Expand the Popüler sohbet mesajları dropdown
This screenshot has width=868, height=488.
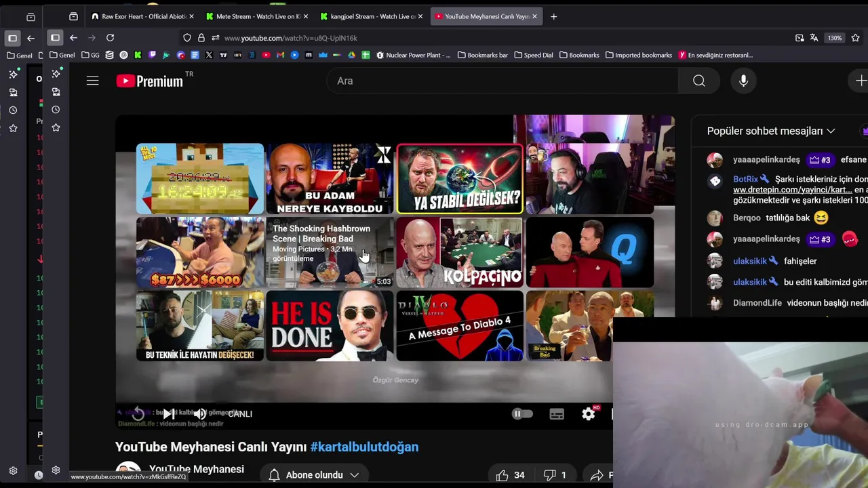click(771, 131)
